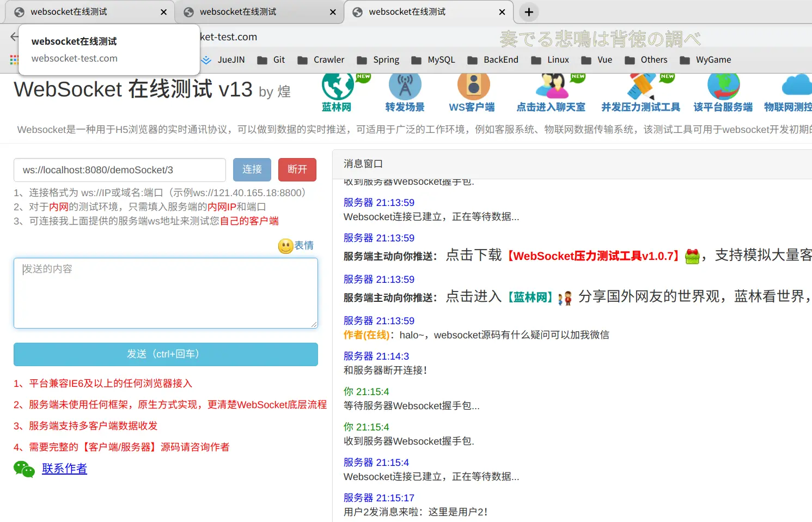Switch to the second websocket在线测试 tab

tap(259, 12)
